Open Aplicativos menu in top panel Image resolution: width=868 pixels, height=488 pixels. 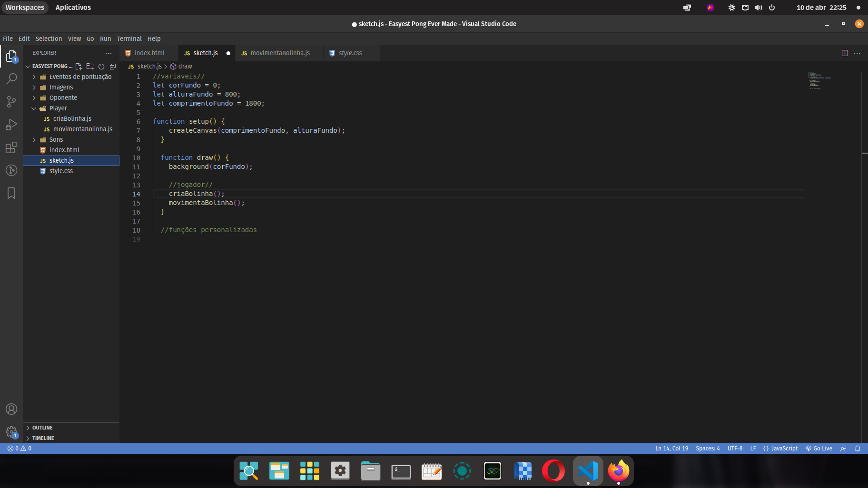click(73, 8)
